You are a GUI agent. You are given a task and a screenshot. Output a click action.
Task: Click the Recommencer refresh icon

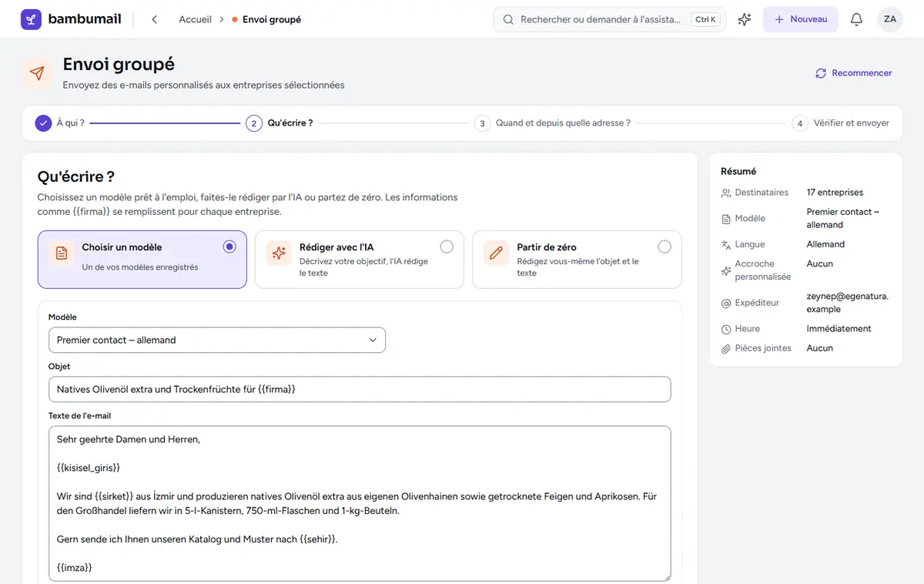[821, 73]
